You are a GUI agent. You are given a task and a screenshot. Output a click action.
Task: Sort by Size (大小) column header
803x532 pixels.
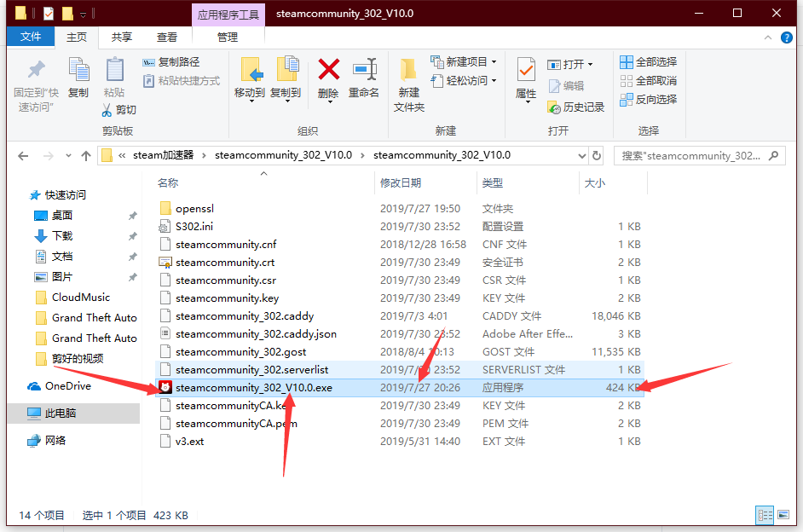(595, 182)
